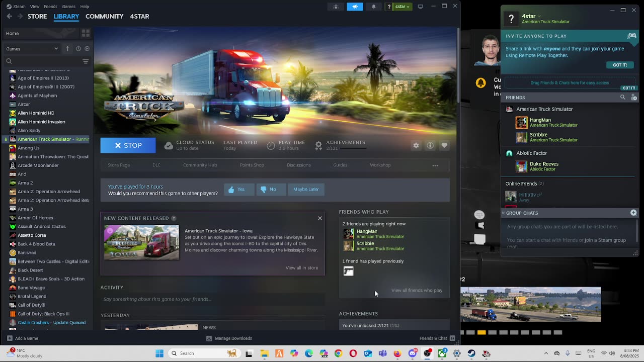Select Castle Crashers - Update Queued entry
The height and width of the screenshot is (362, 644).
(51, 322)
